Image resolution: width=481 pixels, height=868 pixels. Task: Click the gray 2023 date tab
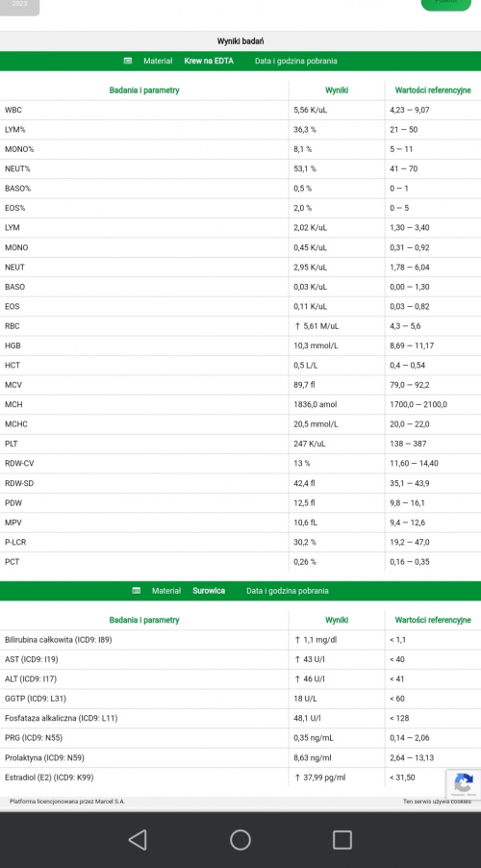tap(19, 7)
